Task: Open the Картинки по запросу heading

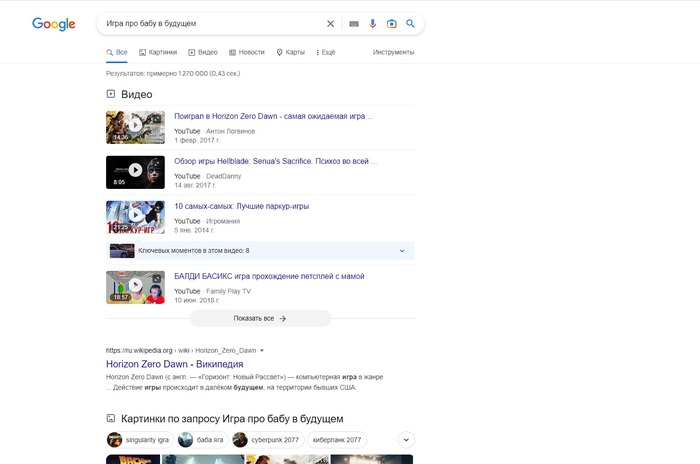Action: tap(232, 419)
